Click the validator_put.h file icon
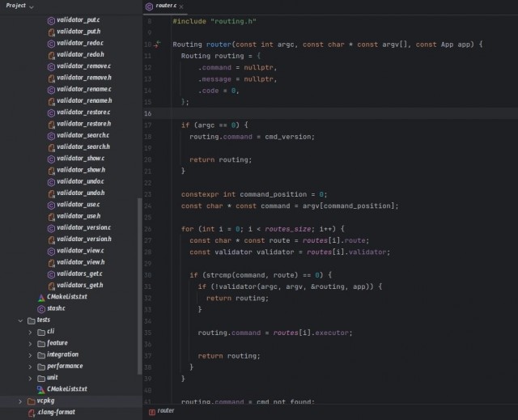This screenshot has height=420, width=518. point(51,32)
